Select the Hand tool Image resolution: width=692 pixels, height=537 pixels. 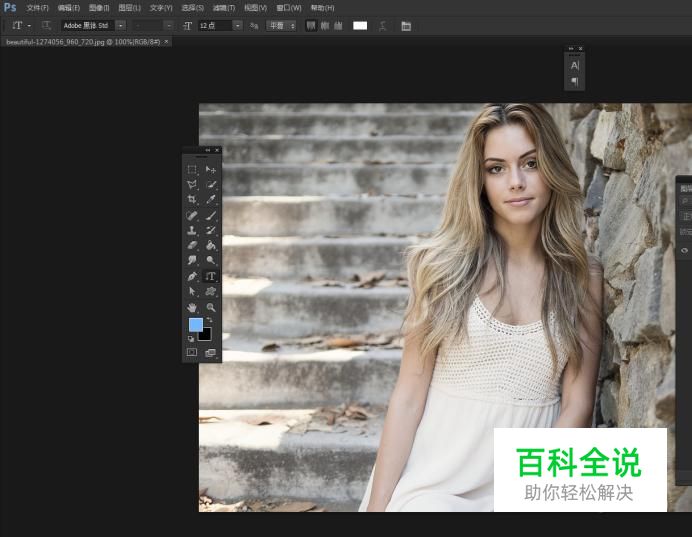click(x=192, y=307)
